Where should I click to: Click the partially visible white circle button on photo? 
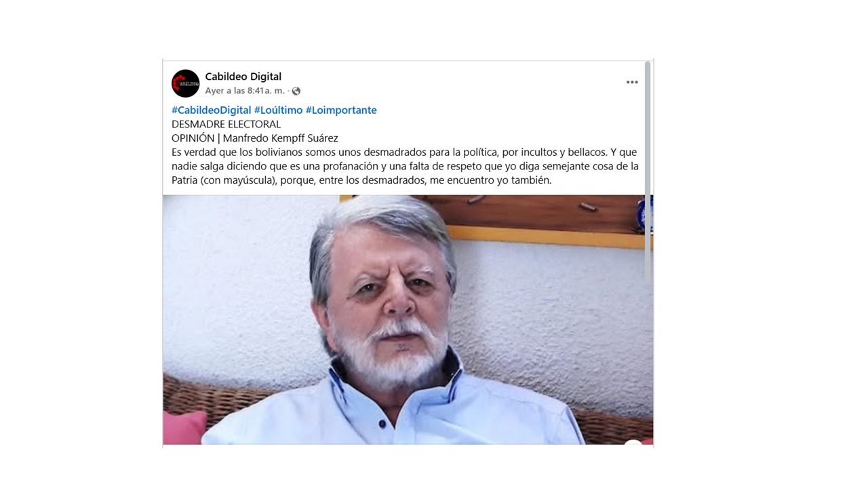point(633,442)
